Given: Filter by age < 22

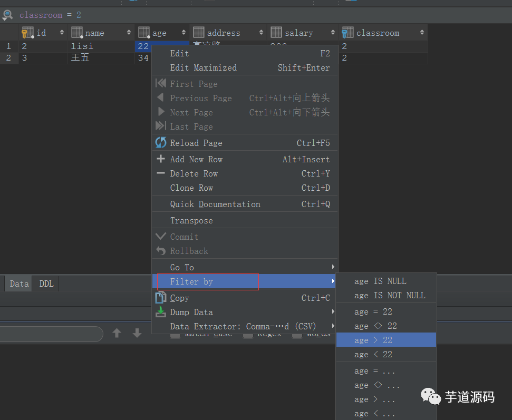Looking at the screenshot, I should point(387,355).
